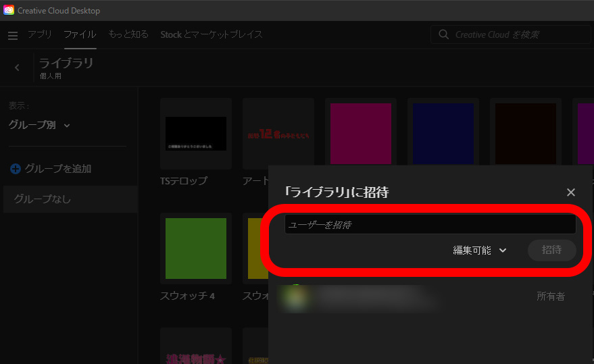Select the yellow swatch beside スウォッチ 4
The image size is (594, 364).
[x=258, y=249]
